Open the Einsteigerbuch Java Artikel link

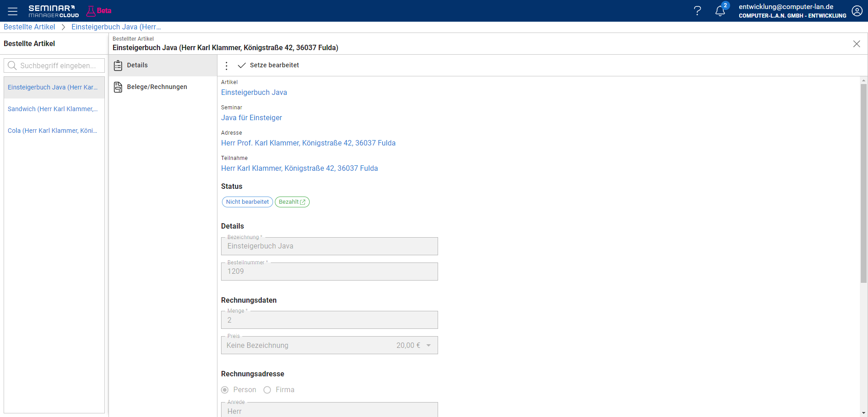pos(254,92)
